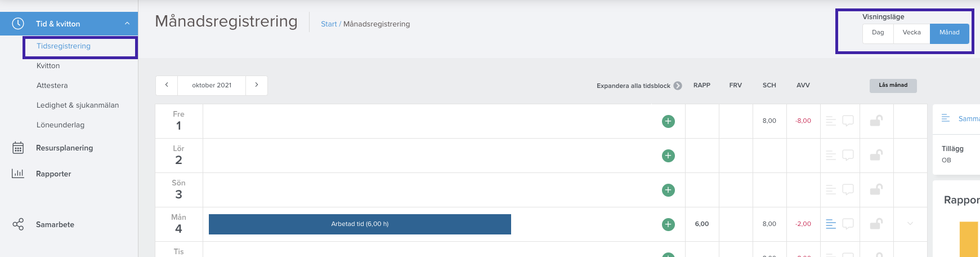The width and height of the screenshot is (980, 257).
Task: Open details list icon for Sön 3
Action: (x=831, y=189)
